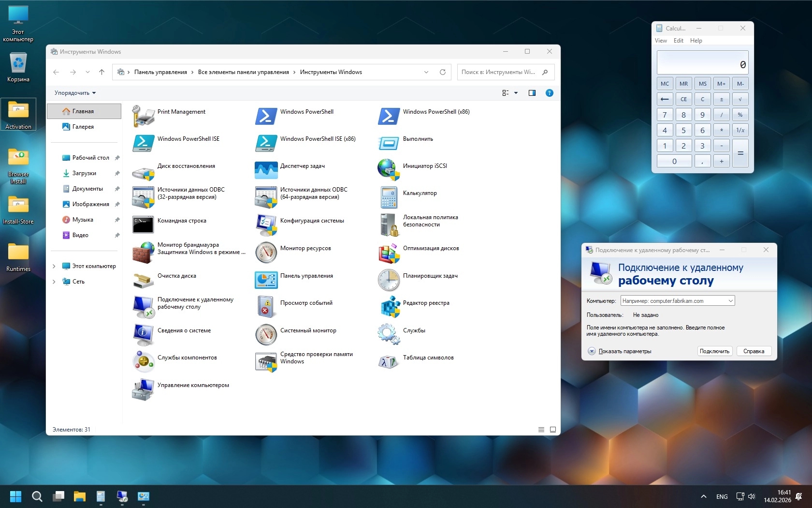
Task: Launch Командная строка icon
Action: point(143,224)
